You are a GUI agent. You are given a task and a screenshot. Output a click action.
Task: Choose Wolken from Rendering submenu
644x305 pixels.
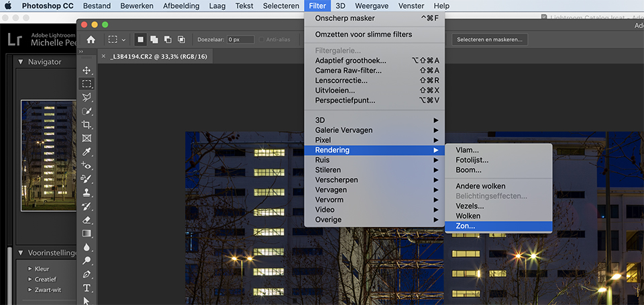[x=498, y=216]
